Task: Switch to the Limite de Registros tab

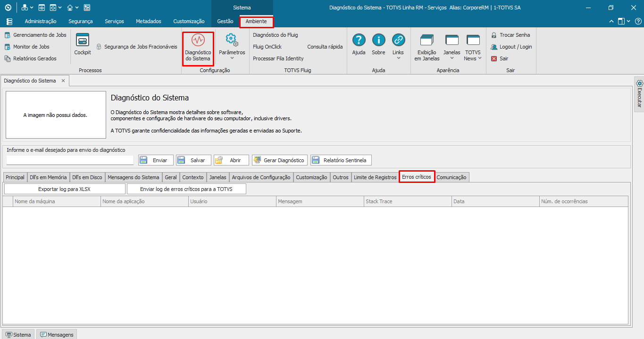Action: tap(375, 177)
